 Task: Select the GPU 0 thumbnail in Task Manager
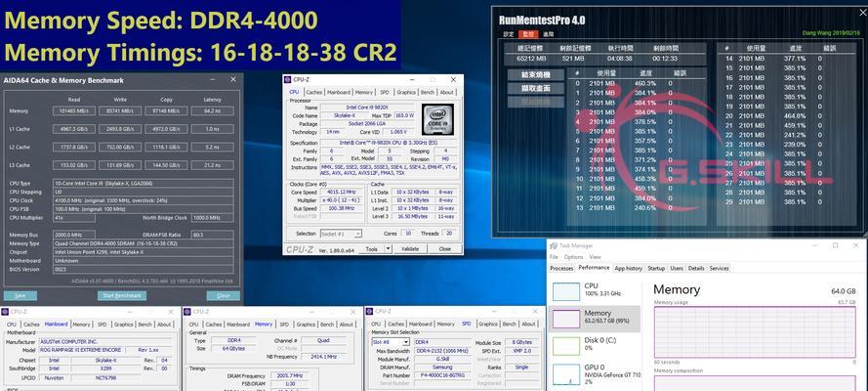coord(565,373)
